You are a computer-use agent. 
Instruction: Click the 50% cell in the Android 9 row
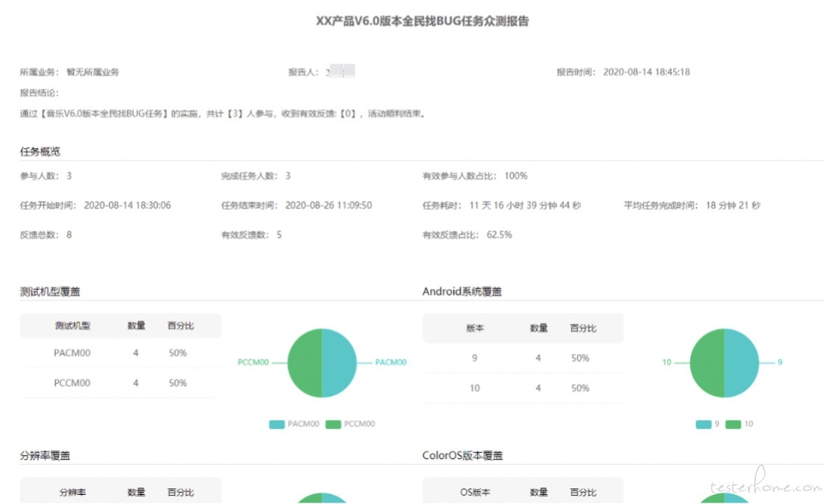point(580,358)
